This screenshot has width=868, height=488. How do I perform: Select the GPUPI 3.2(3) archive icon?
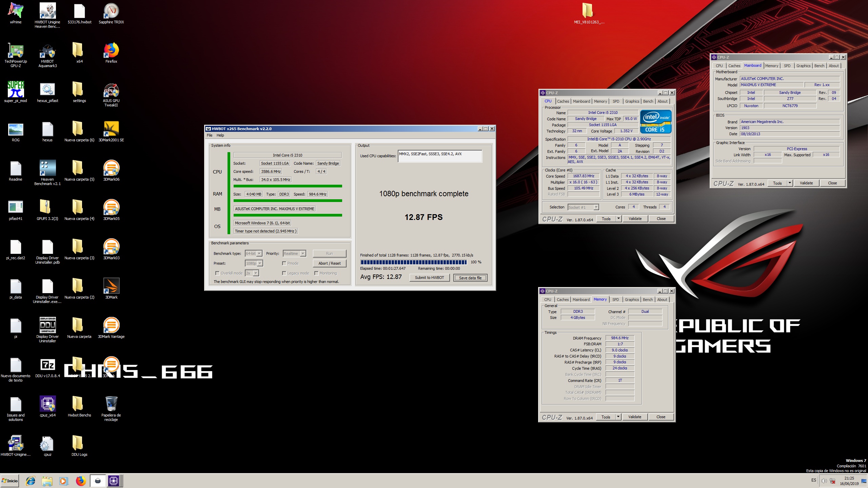[47, 210]
